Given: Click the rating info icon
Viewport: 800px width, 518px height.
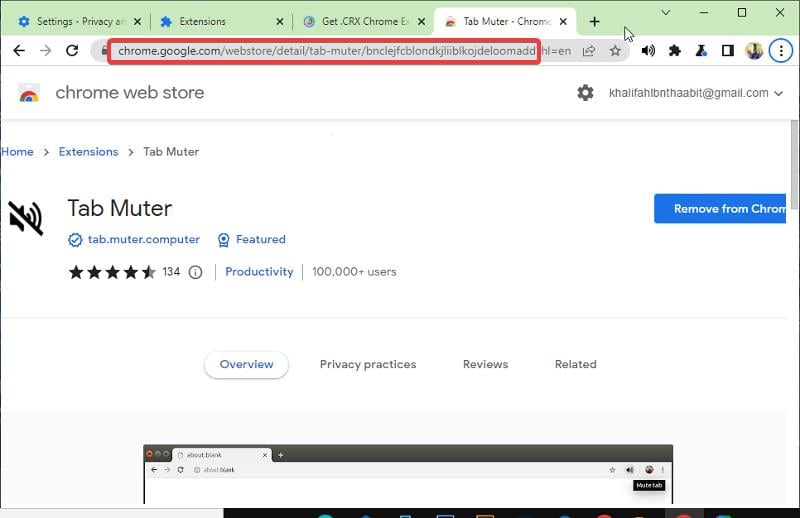Looking at the screenshot, I should pos(195,272).
